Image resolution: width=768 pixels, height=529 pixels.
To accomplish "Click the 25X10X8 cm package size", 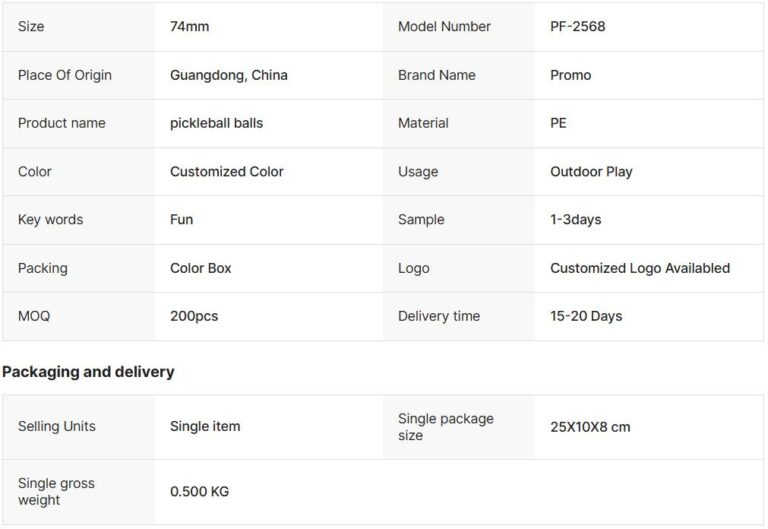I will (x=590, y=427).
